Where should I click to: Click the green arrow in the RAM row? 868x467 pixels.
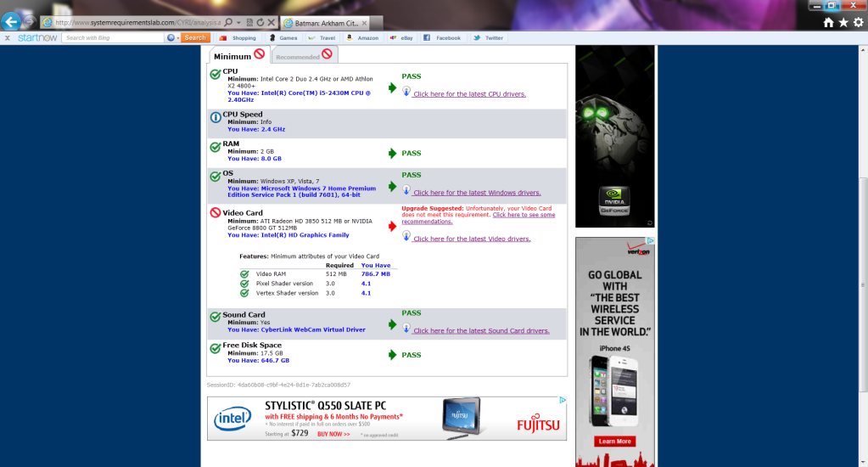393,154
